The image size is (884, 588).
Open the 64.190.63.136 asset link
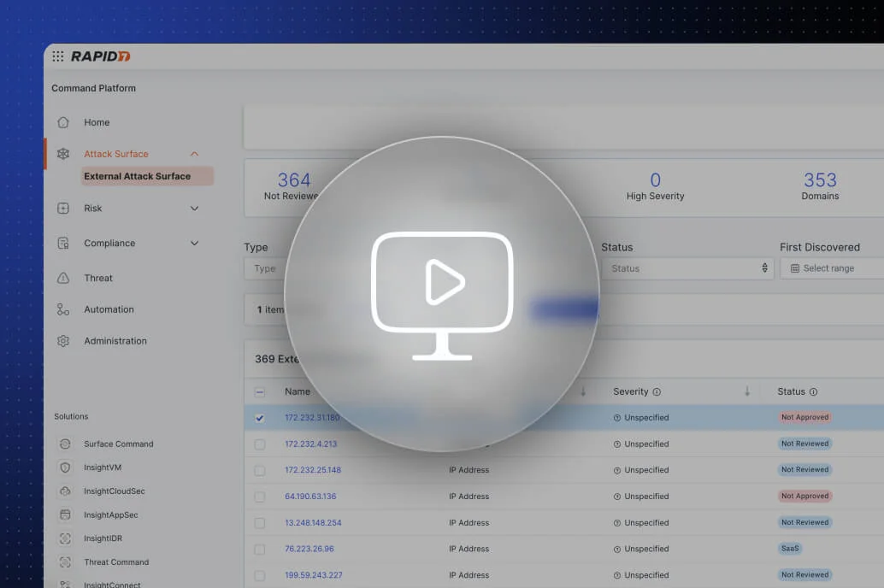pos(310,497)
